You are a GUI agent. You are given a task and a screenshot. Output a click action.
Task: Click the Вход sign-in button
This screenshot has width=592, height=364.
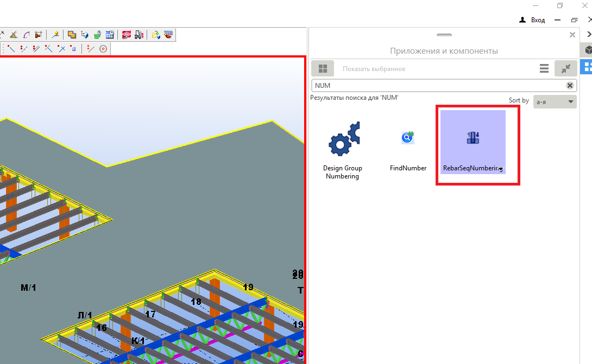pos(532,20)
